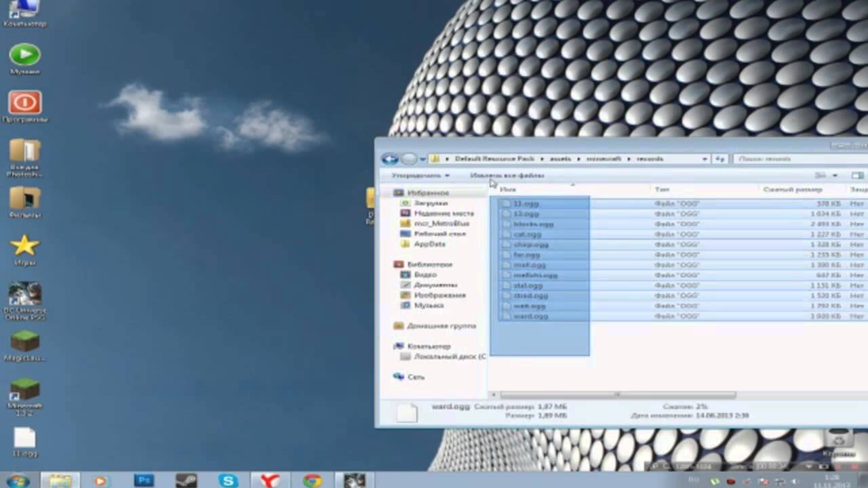Select the cat.ogg file
868x488 pixels.
click(528, 235)
